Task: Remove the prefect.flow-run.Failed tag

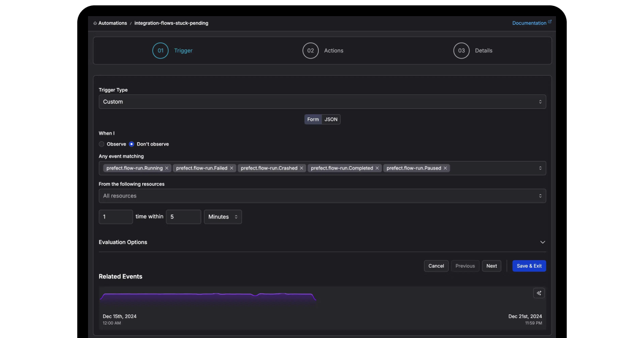Action: coord(232,168)
